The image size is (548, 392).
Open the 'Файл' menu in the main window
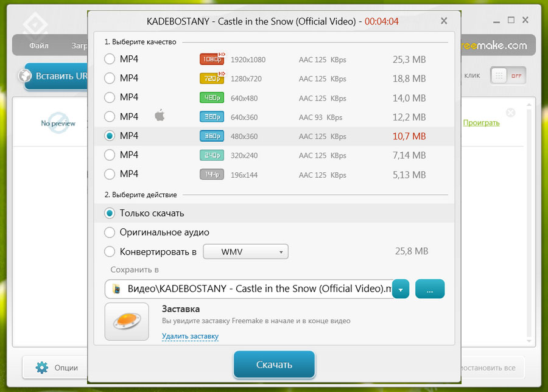[39, 46]
